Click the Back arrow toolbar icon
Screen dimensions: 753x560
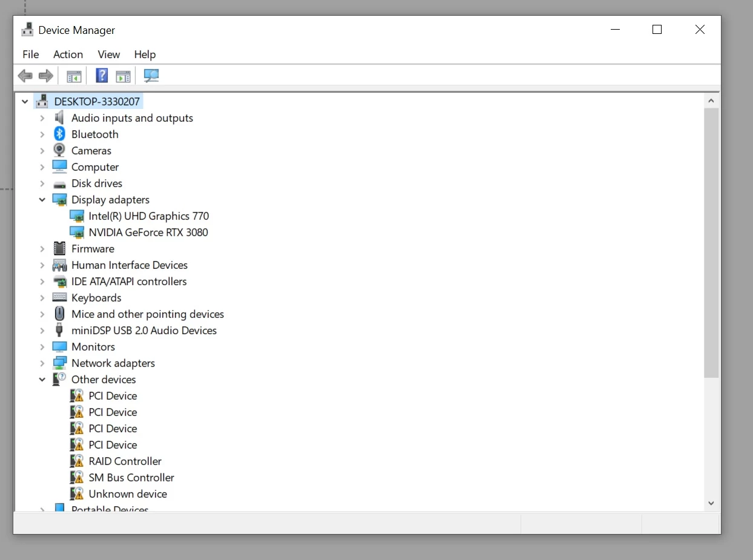[25, 76]
